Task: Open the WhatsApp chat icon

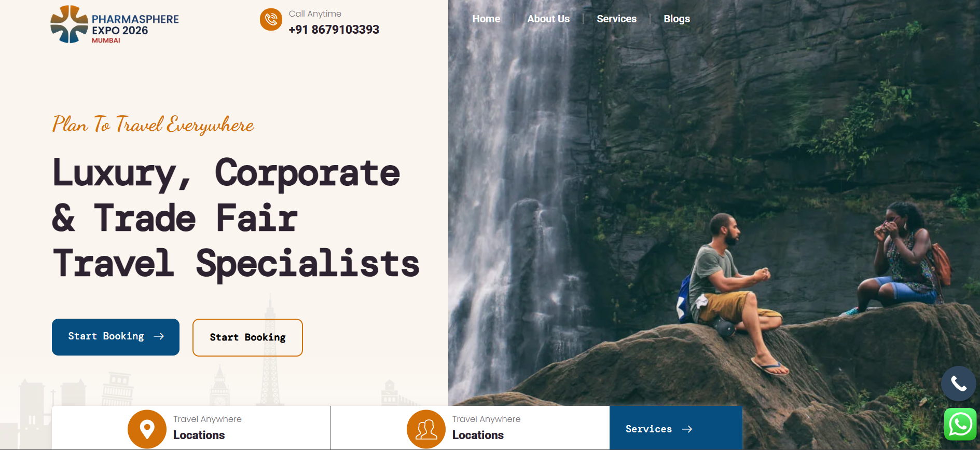Action: (960, 424)
